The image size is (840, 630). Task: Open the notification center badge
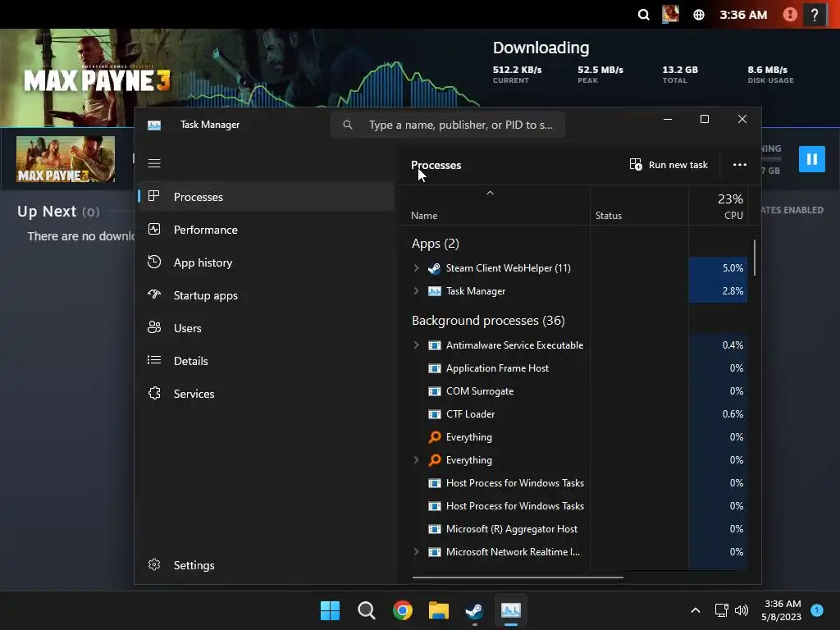(817, 609)
